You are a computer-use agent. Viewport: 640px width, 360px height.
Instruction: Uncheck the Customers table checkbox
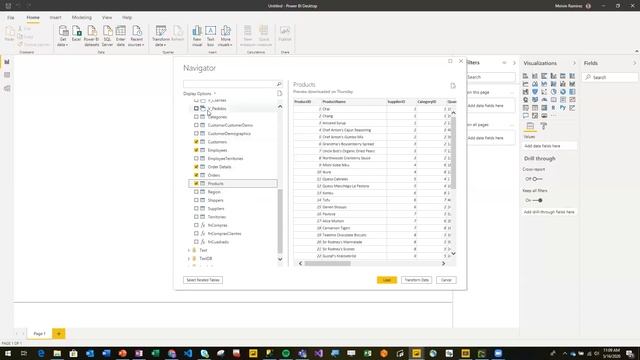tap(196, 142)
